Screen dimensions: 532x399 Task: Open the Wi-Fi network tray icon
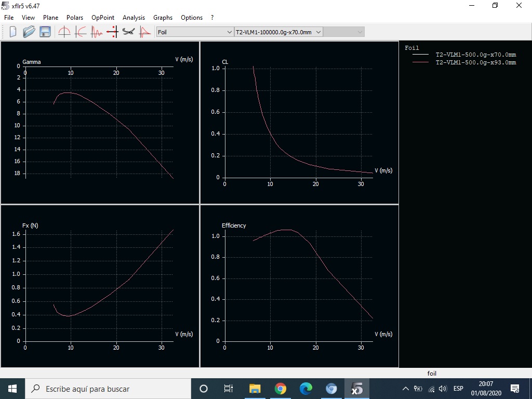click(x=431, y=389)
